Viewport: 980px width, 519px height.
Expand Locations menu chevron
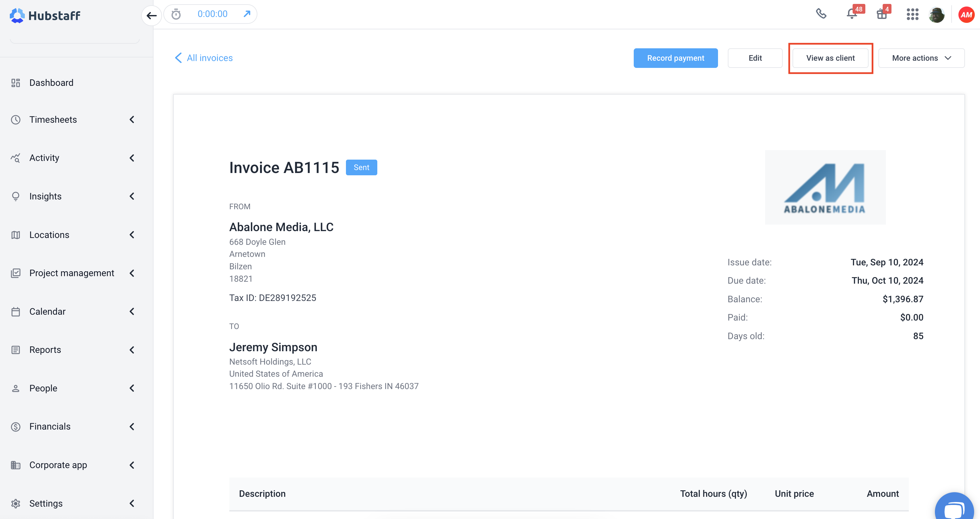click(132, 235)
